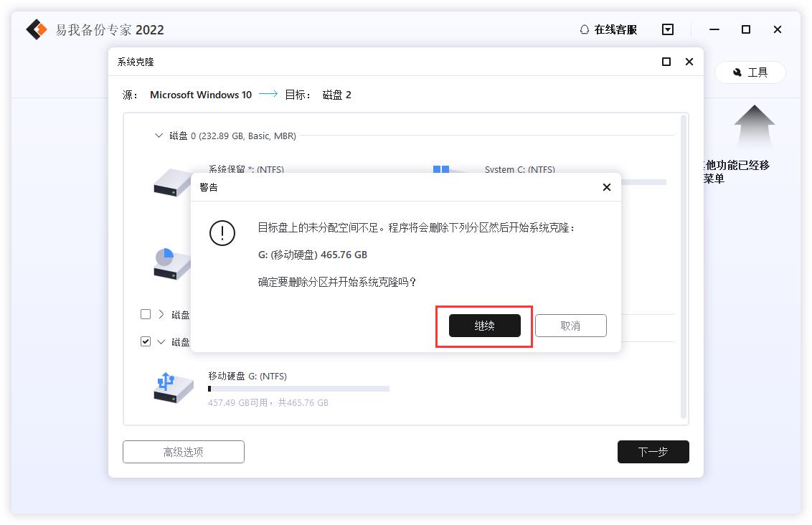This screenshot has height=525, width=812.
Task: Expand the collapsed 磁盘 1 entry
Action: click(x=159, y=314)
